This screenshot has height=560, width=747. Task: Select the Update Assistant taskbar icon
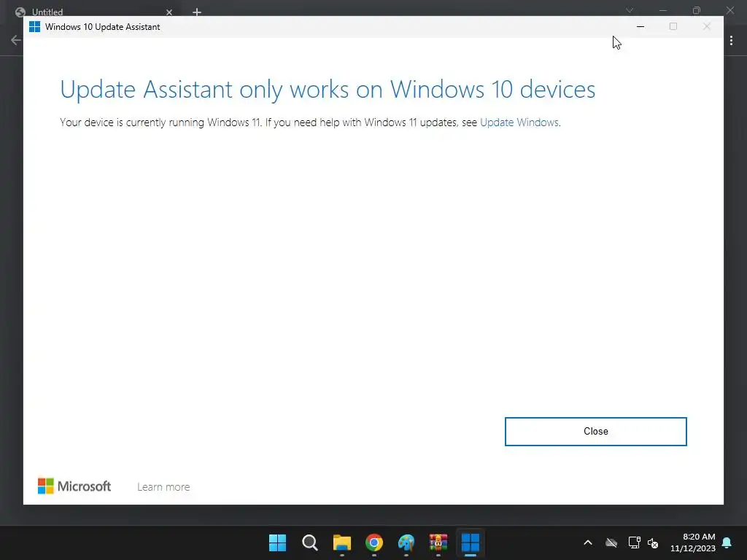(471, 542)
